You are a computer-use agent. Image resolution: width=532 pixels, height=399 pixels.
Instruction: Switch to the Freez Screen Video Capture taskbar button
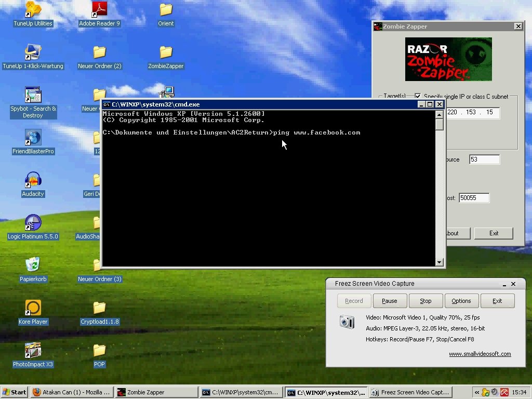411,392
